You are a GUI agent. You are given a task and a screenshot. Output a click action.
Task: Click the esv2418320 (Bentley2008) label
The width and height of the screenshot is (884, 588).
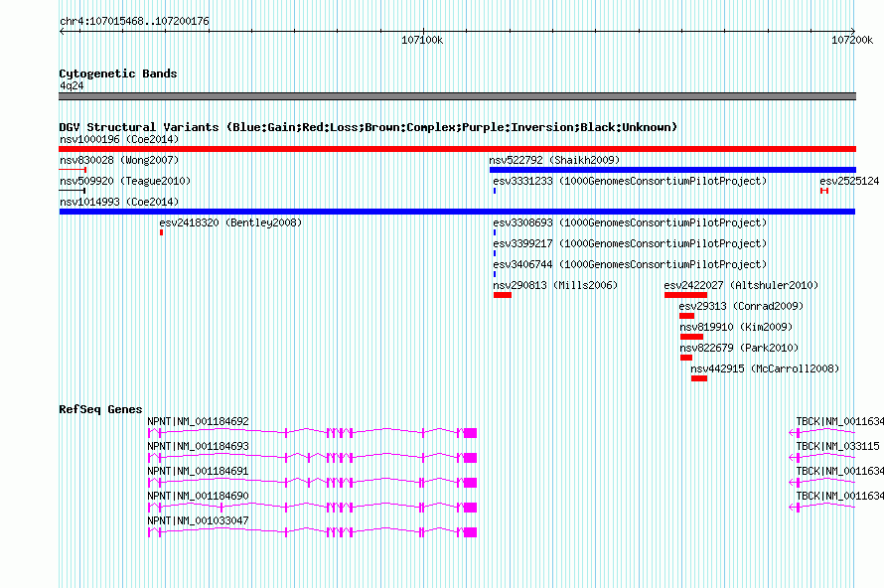pos(230,222)
